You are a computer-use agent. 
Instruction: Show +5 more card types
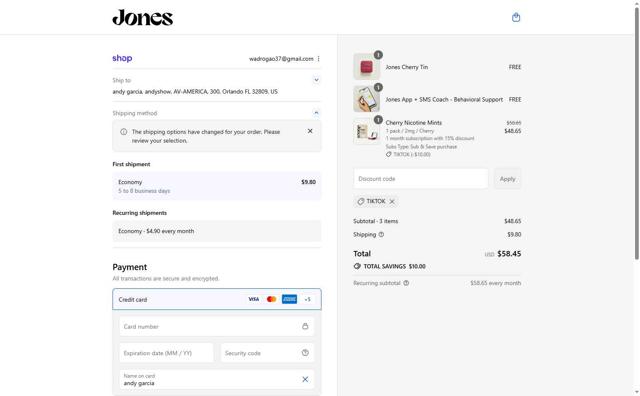click(307, 299)
